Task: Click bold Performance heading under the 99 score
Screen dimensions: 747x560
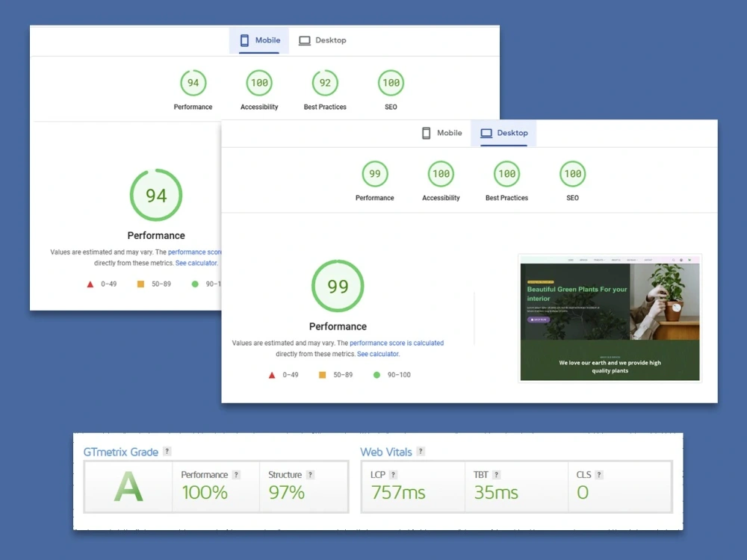Action: tap(338, 327)
